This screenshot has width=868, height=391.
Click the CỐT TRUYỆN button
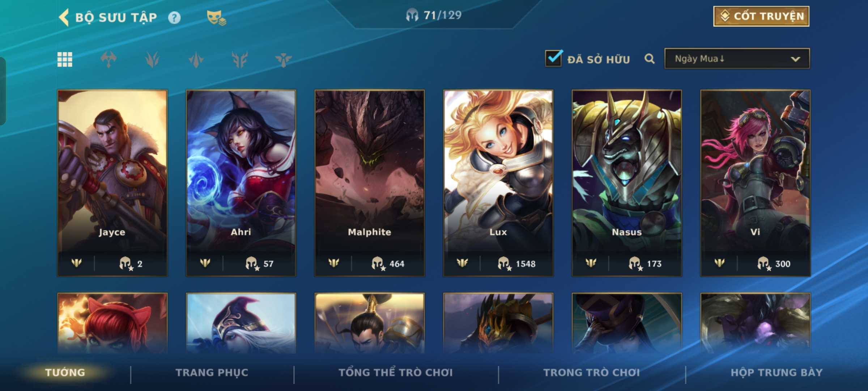pyautogui.click(x=761, y=16)
